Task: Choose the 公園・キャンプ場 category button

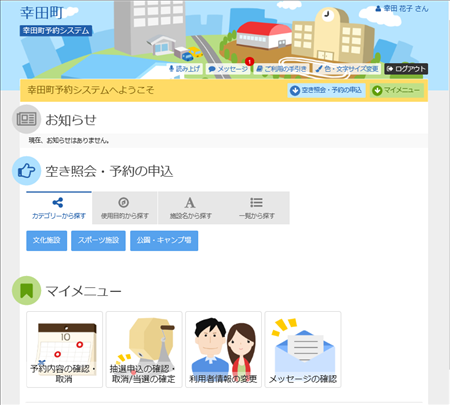Action: click(x=164, y=240)
